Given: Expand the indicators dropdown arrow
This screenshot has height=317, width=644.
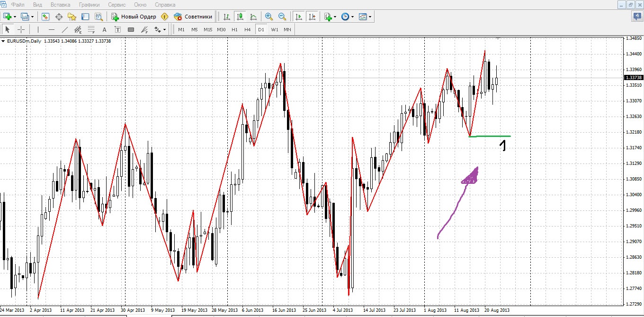Looking at the screenshot, I should 335,17.
